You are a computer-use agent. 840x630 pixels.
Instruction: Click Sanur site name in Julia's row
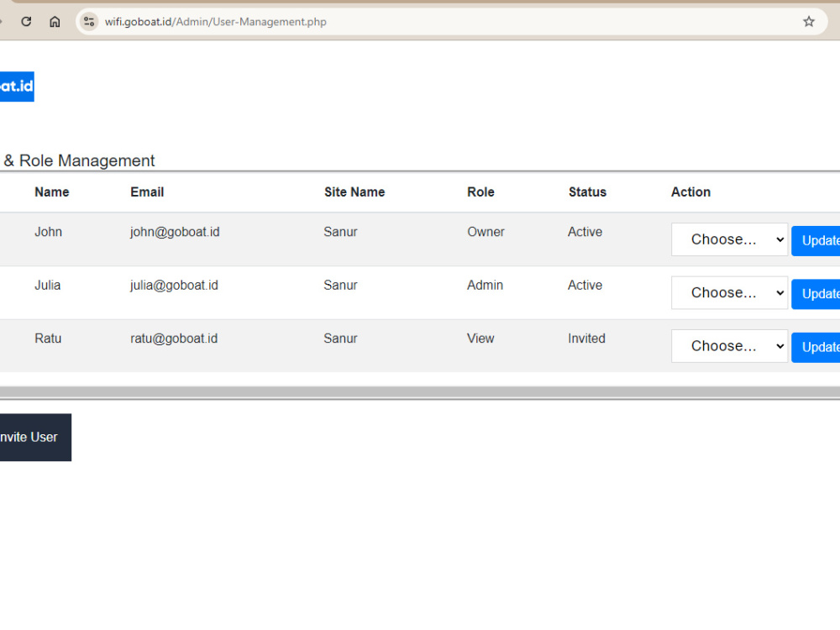click(340, 285)
